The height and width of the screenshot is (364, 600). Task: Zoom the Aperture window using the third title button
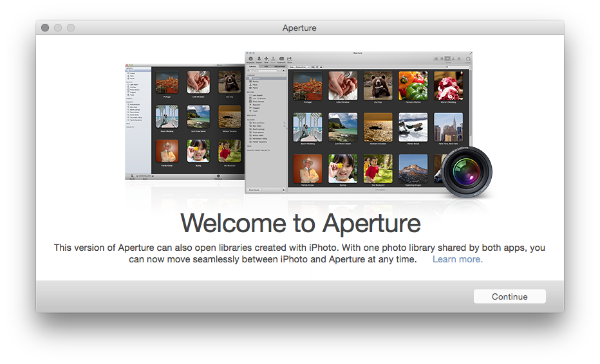coord(71,28)
